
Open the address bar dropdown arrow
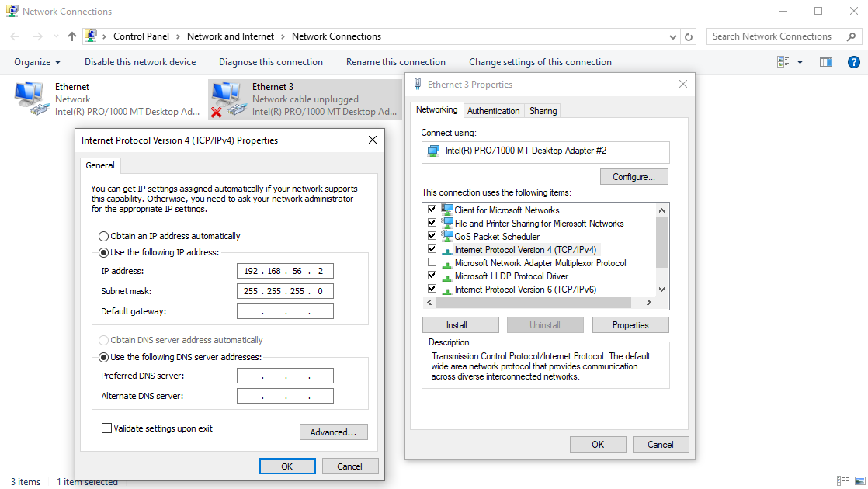(x=672, y=36)
